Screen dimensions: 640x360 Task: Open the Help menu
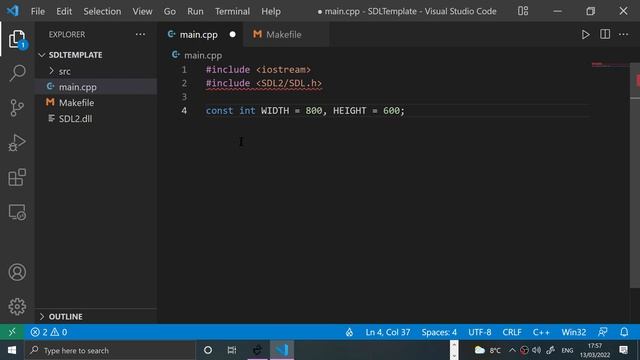pyautogui.click(x=271, y=11)
